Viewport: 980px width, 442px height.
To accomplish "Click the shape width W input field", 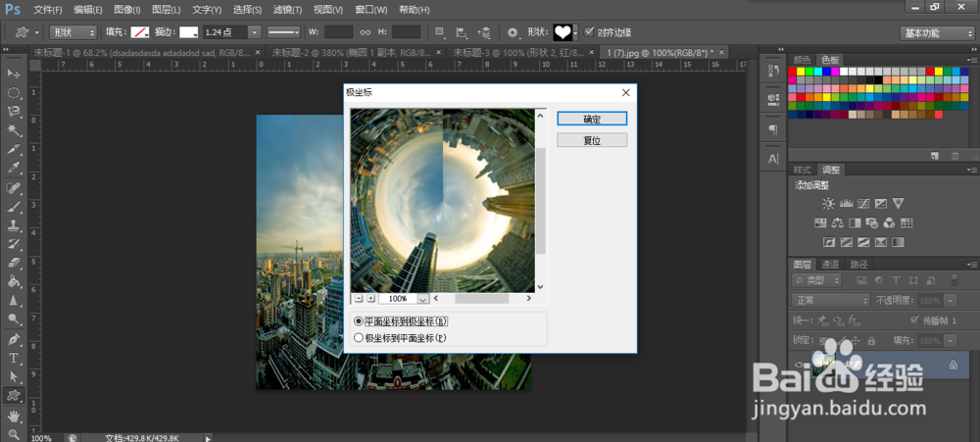I will (x=339, y=32).
